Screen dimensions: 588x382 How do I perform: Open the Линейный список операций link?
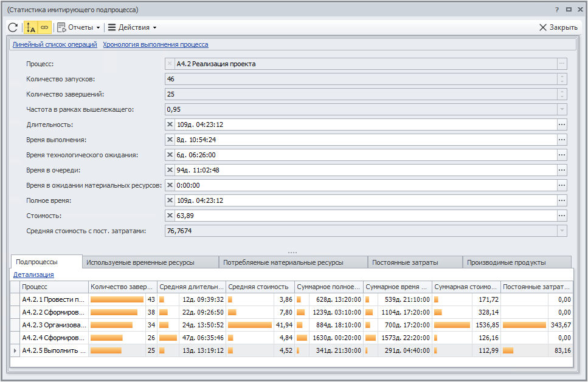[x=55, y=44]
